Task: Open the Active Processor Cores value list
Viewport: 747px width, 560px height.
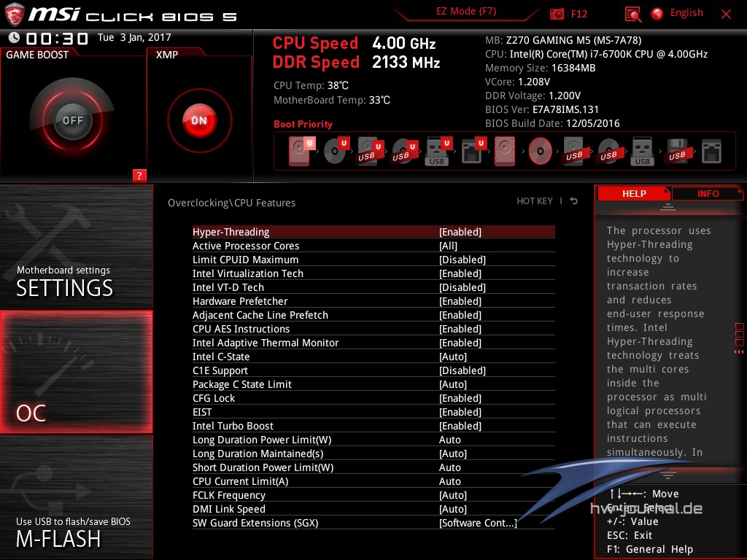Action: click(x=448, y=246)
